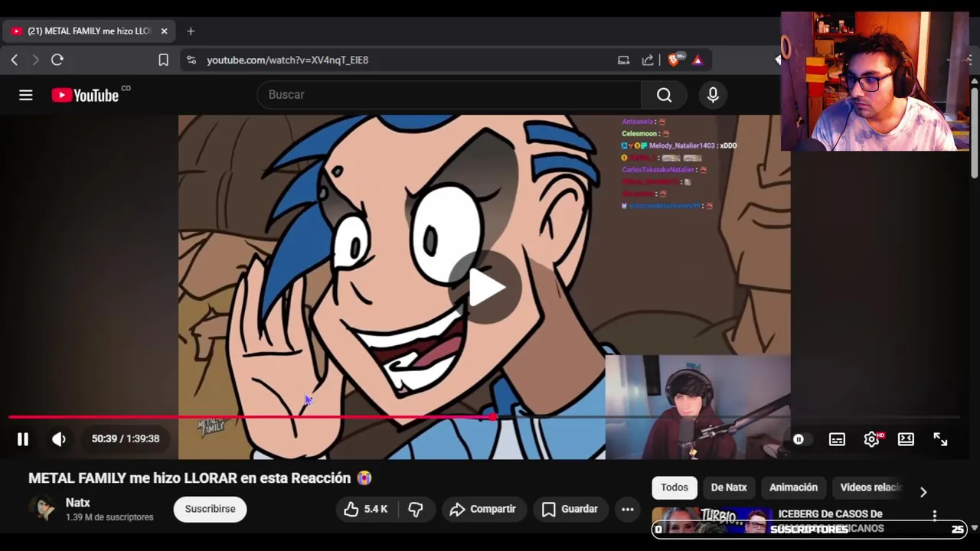Click Compartir share button
This screenshot has height=551, width=980.
483,509
